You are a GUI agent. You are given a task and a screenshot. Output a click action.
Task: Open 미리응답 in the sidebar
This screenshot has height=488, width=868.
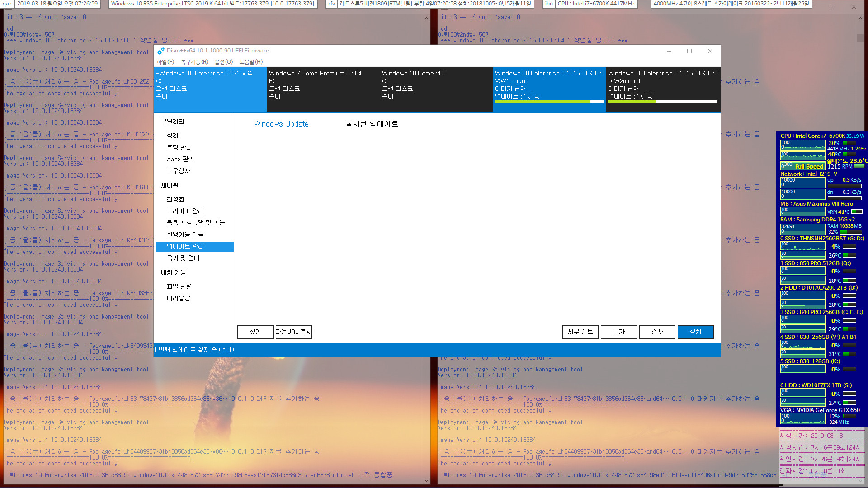coord(179,298)
